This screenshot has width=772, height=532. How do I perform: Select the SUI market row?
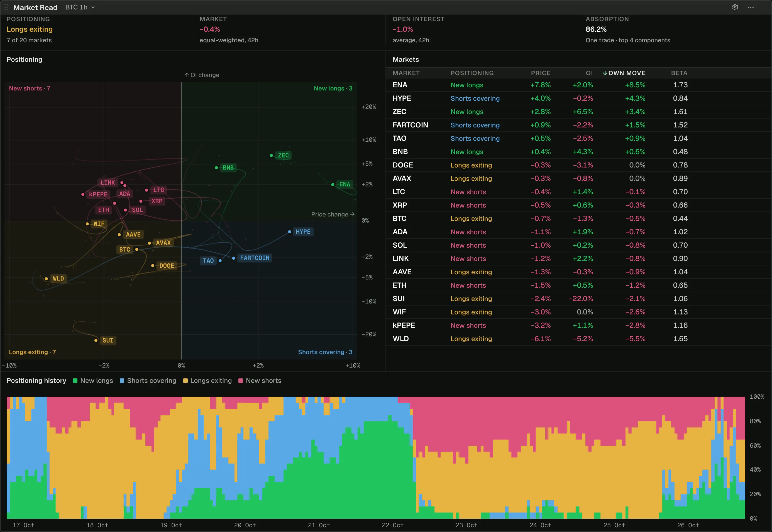[578, 299]
